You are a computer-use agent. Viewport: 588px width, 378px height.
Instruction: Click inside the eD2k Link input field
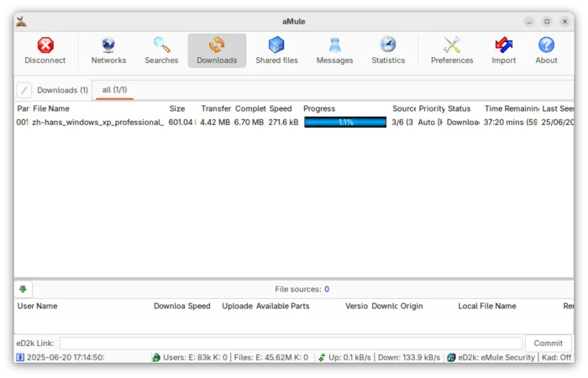pyautogui.click(x=290, y=343)
